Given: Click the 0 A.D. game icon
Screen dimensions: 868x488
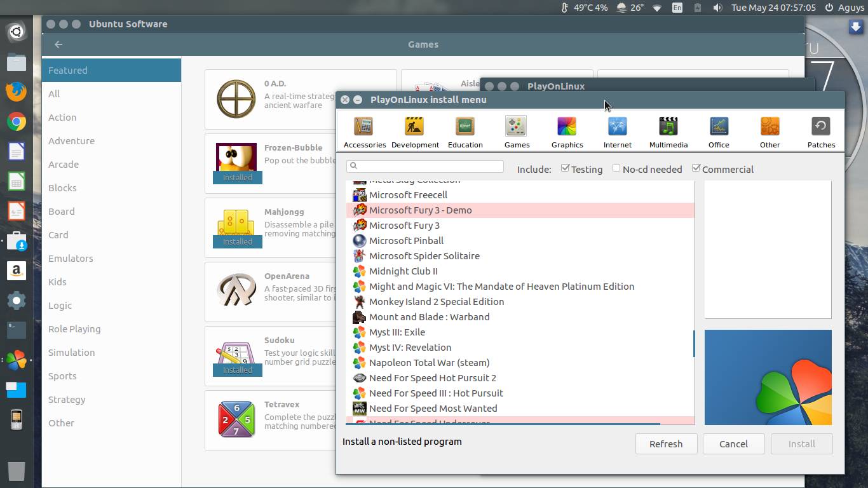Looking at the screenshot, I should 236,99.
